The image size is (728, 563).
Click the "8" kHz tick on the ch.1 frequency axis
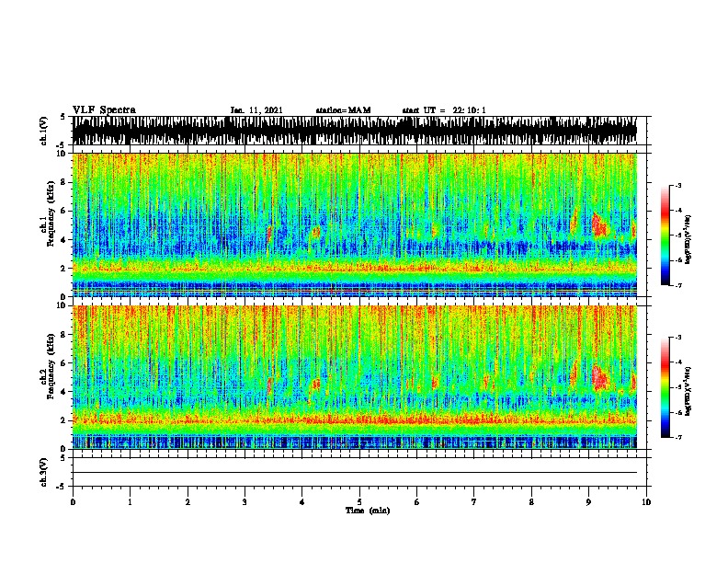pos(65,182)
